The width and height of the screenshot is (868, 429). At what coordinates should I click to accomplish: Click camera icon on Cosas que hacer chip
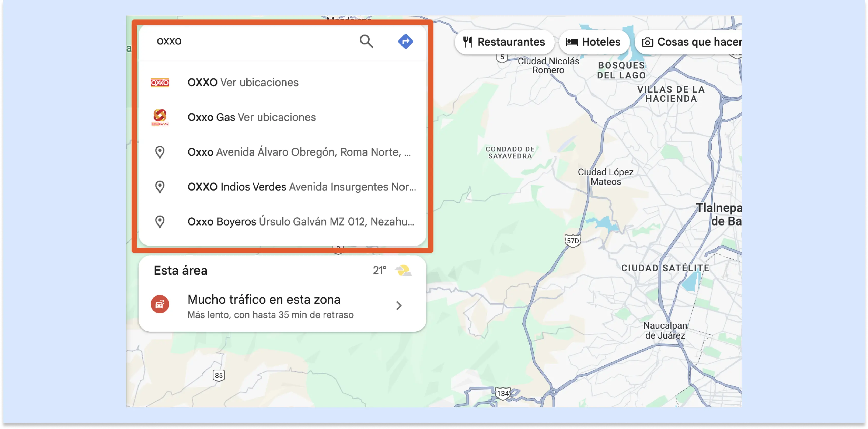(647, 43)
